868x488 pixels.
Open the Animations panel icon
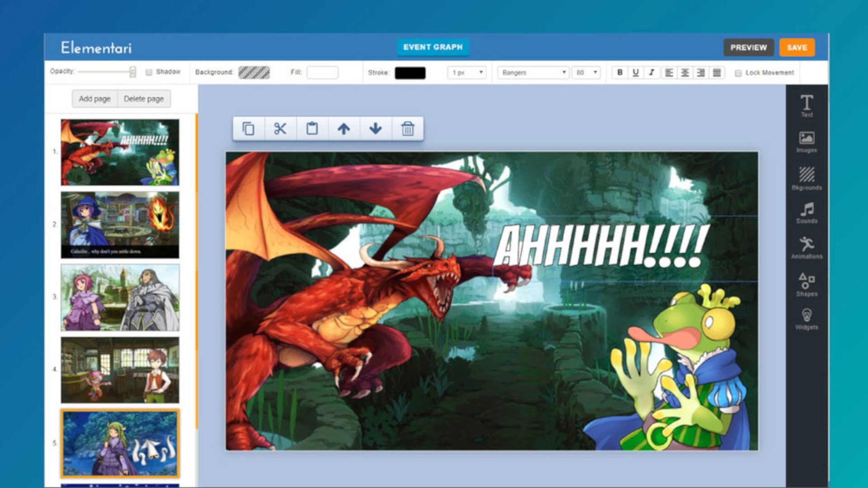point(807,248)
